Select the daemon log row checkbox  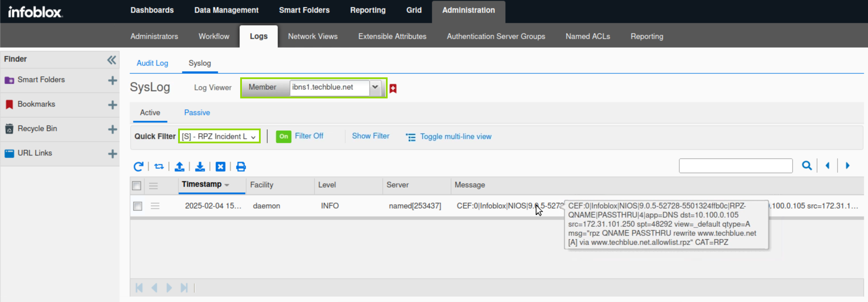[x=137, y=206]
